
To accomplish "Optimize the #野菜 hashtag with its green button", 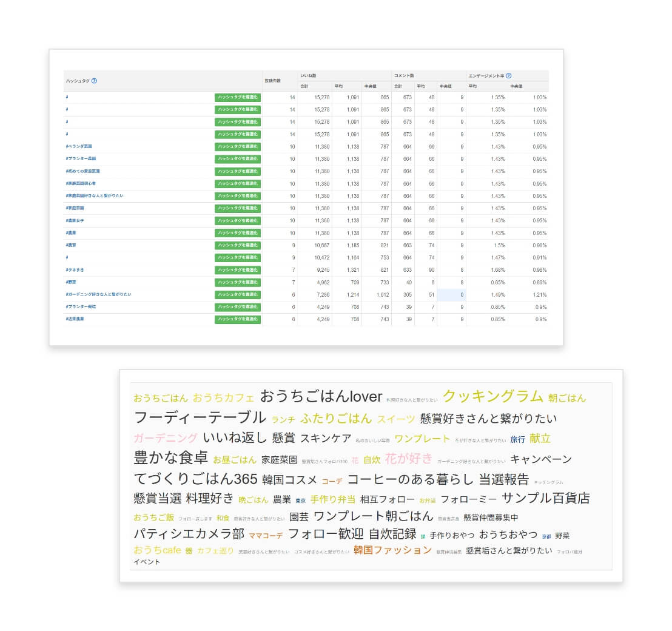I will [x=238, y=282].
